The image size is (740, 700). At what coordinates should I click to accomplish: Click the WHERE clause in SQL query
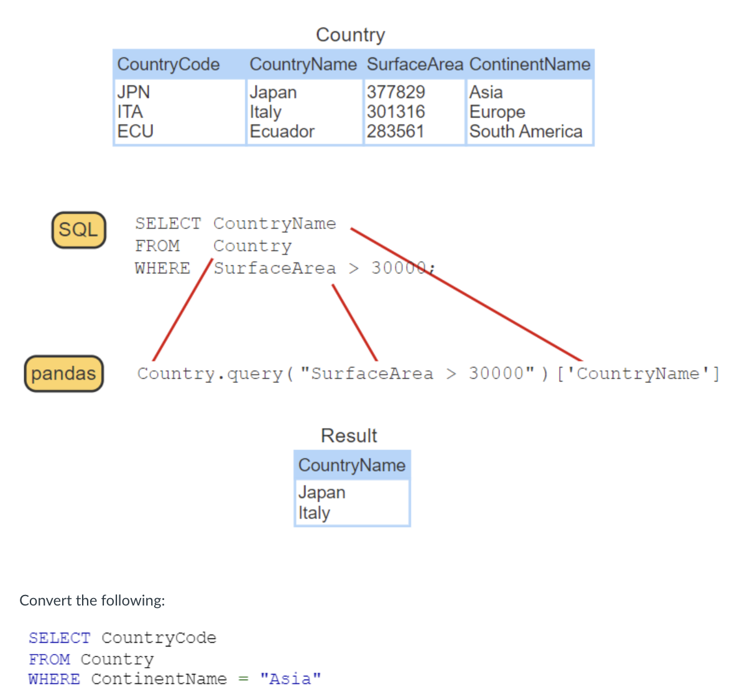162,268
